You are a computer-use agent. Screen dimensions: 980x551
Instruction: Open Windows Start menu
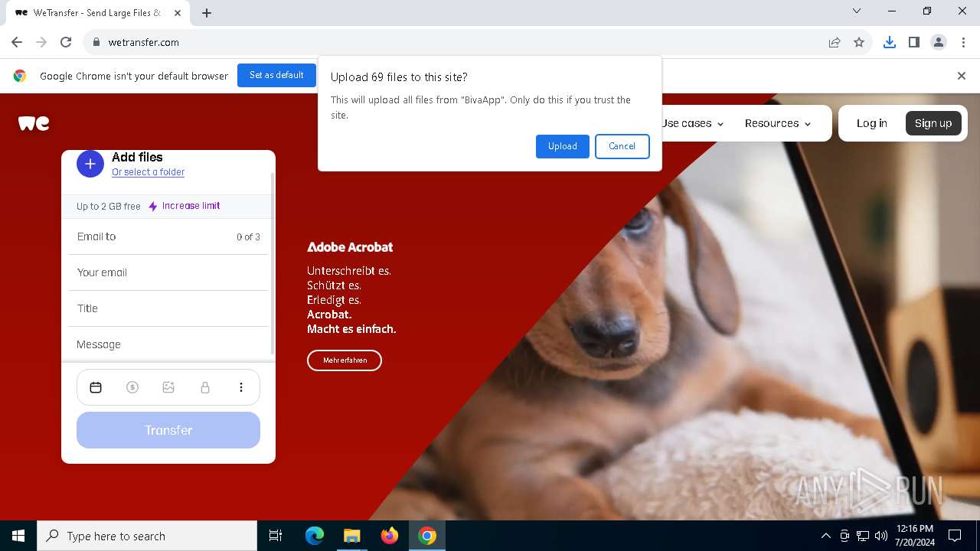pos(18,536)
